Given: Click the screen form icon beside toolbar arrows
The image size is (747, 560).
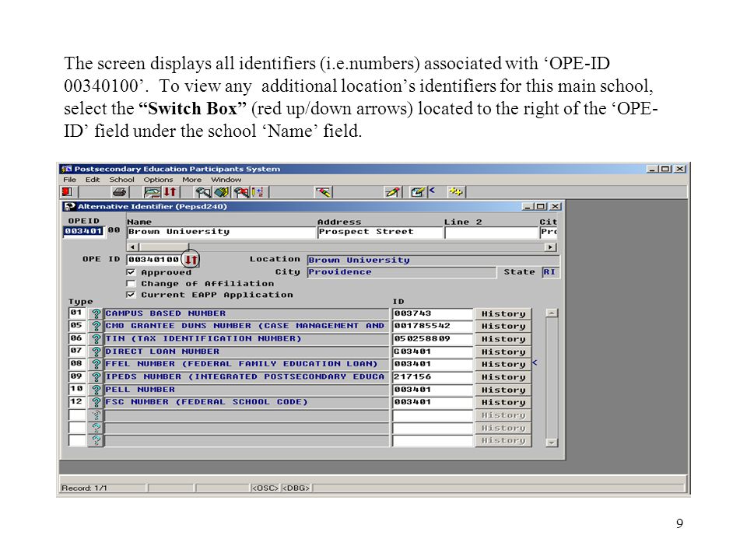Looking at the screenshot, I should (153, 192).
